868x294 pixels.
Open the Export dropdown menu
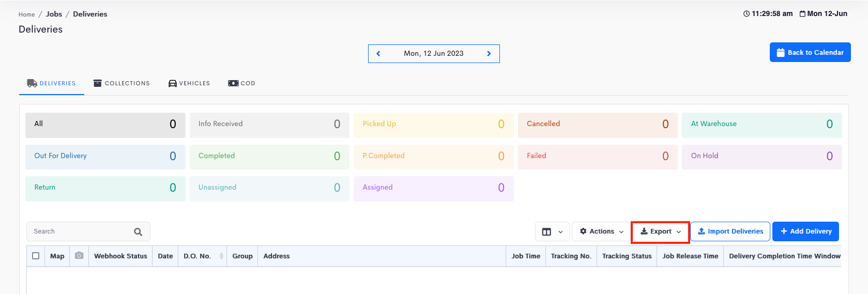click(x=660, y=231)
